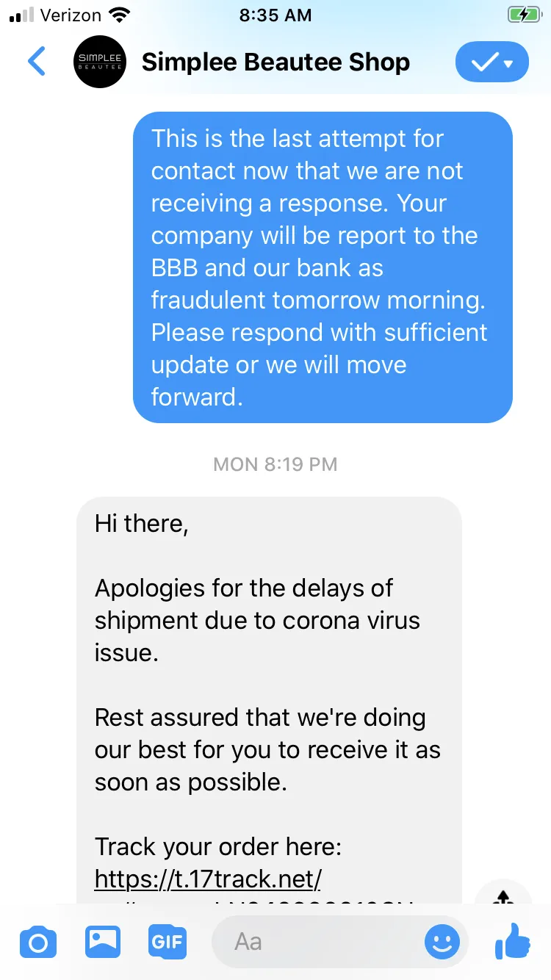Tap the Simplee Beautee Shop chat title
This screenshot has height=980, width=551.
click(x=275, y=62)
